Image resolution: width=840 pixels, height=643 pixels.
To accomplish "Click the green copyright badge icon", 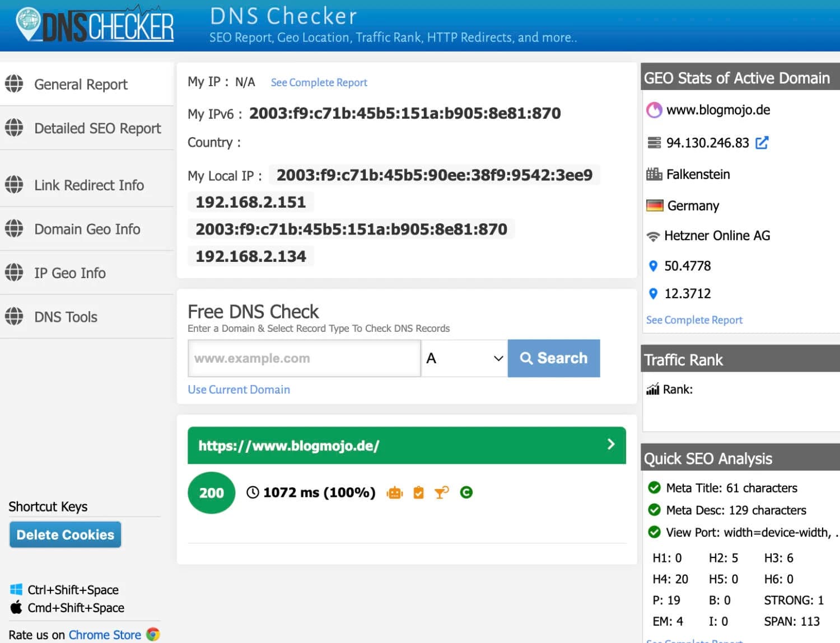I will pos(466,492).
